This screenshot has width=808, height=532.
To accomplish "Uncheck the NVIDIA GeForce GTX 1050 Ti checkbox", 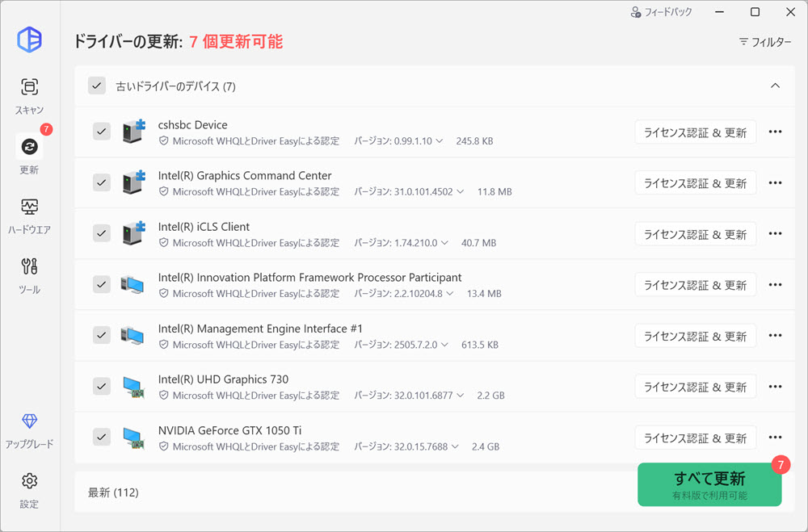I will click(x=102, y=437).
